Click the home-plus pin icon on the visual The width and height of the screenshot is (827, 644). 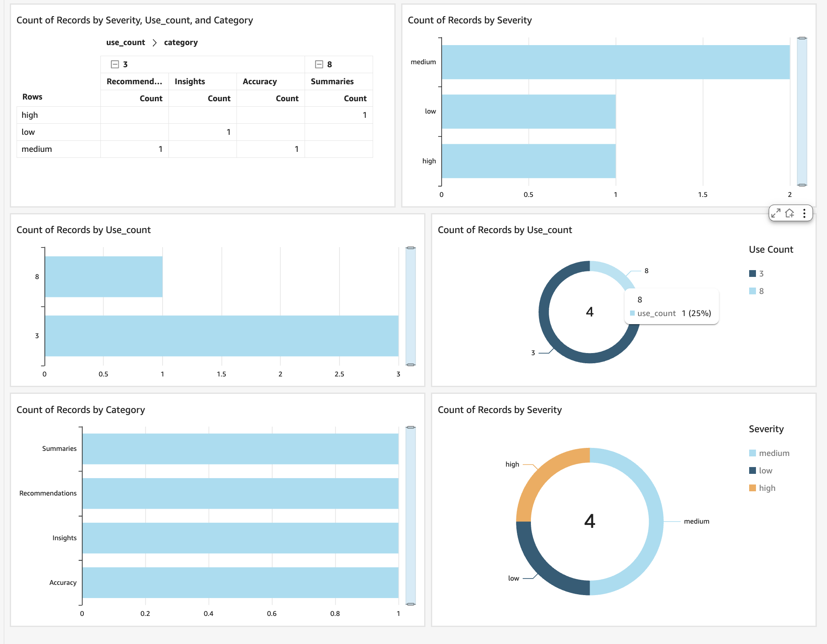pos(790,213)
